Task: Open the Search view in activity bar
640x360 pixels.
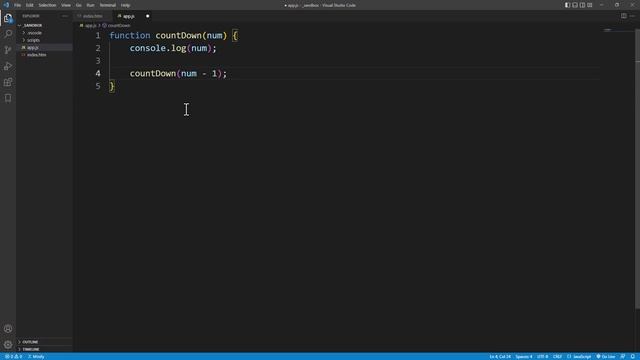Action: pos(8,34)
